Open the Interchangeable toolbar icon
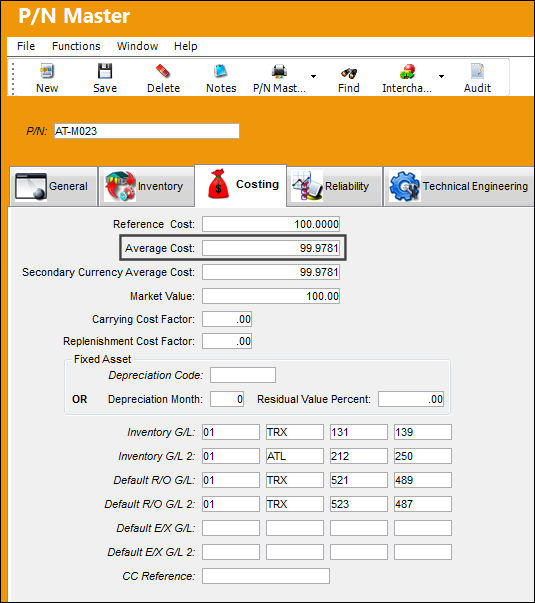The width and height of the screenshot is (535, 603). pos(407,72)
